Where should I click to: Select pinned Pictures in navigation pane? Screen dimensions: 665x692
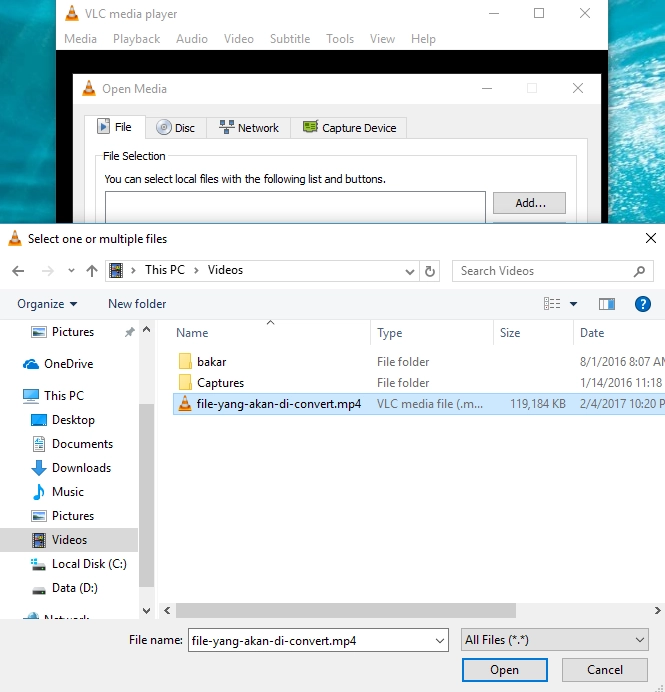tap(73, 332)
